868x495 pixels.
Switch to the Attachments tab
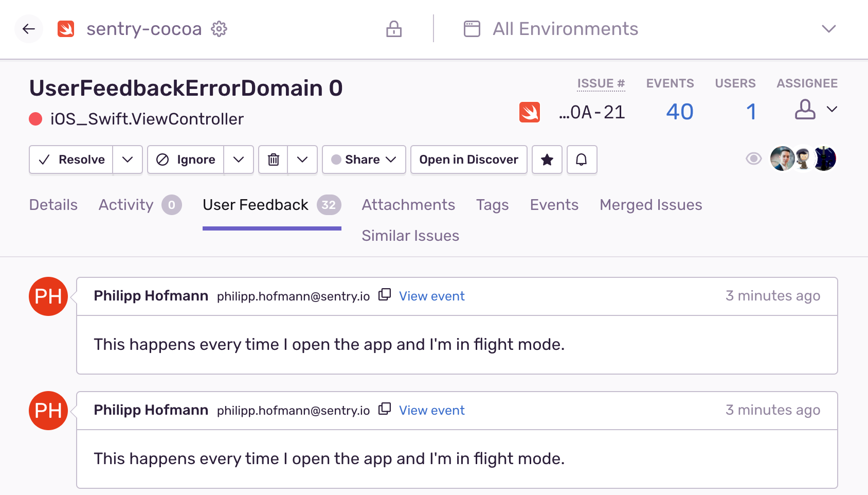click(x=408, y=205)
